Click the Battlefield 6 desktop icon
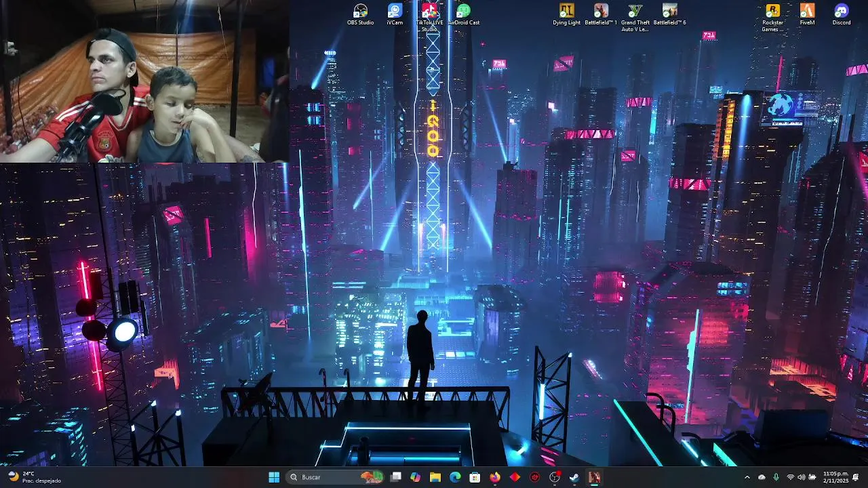 [x=670, y=14]
